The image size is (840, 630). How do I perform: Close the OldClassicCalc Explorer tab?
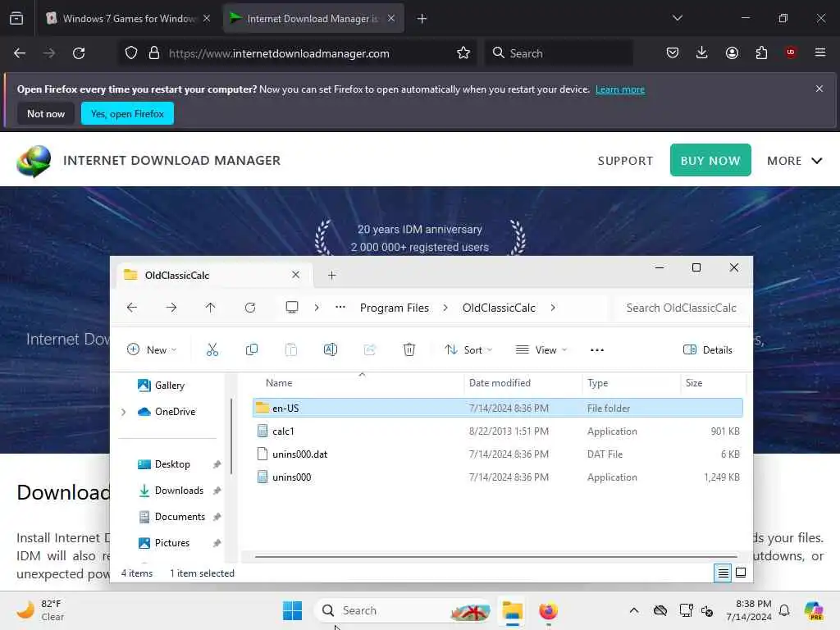[295, 275]
